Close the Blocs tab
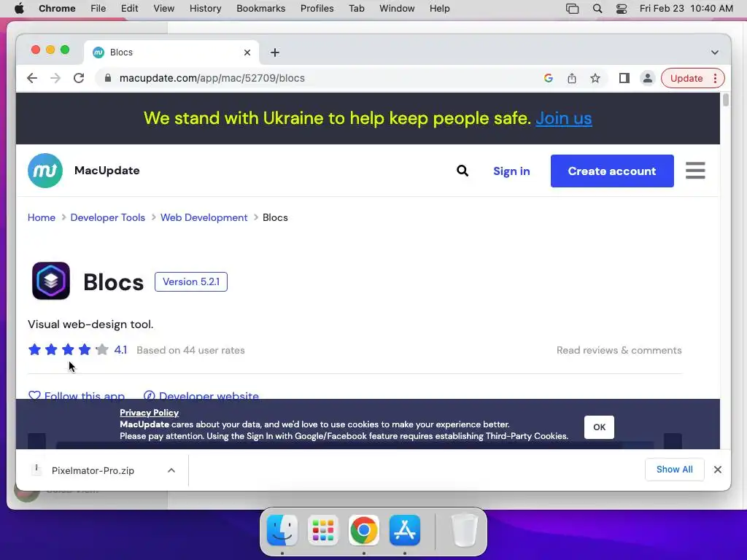This screenshot has height=560, width=747. click(247, 52)
